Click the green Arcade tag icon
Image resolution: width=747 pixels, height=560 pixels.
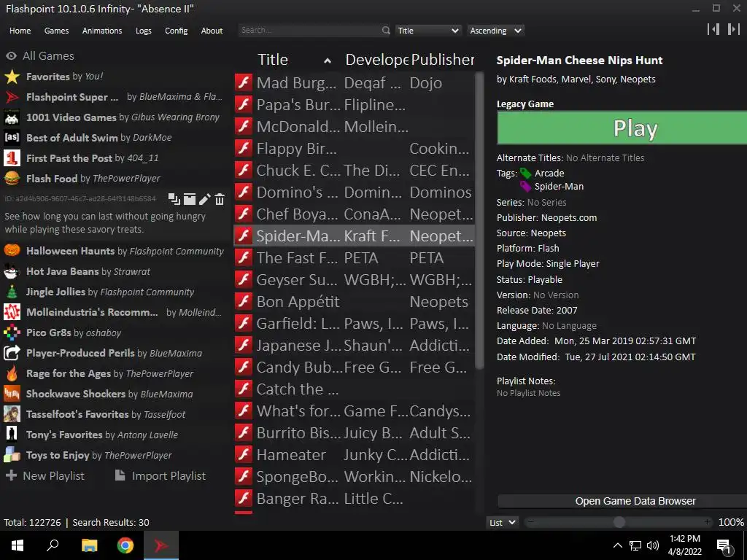click(525, 174)
